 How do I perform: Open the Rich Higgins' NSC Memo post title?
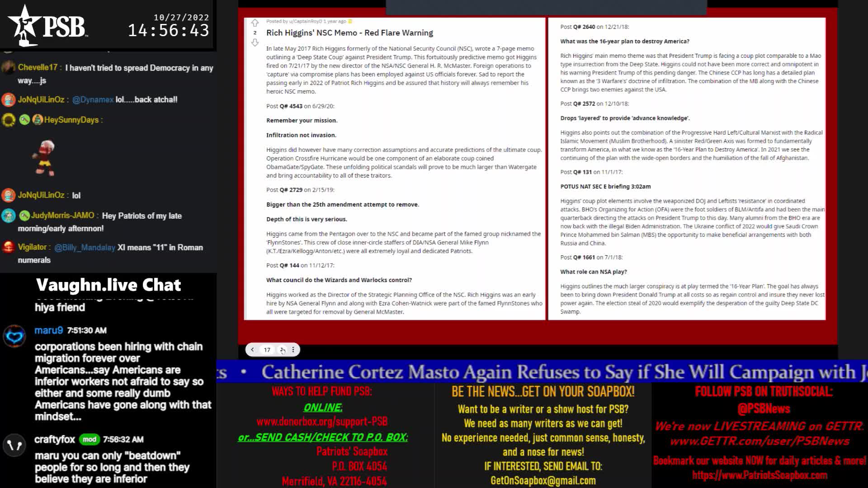click(x=349, y=33)
